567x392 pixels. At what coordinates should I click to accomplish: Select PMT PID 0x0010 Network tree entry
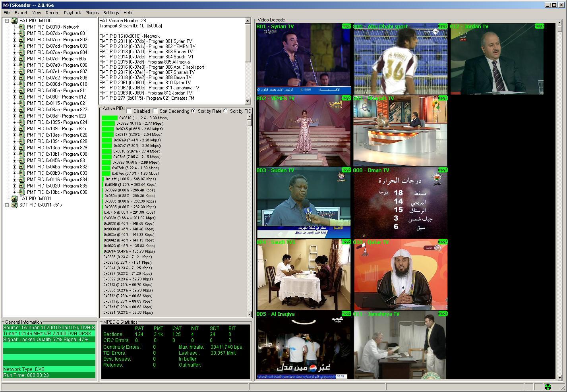pos(53,27)
